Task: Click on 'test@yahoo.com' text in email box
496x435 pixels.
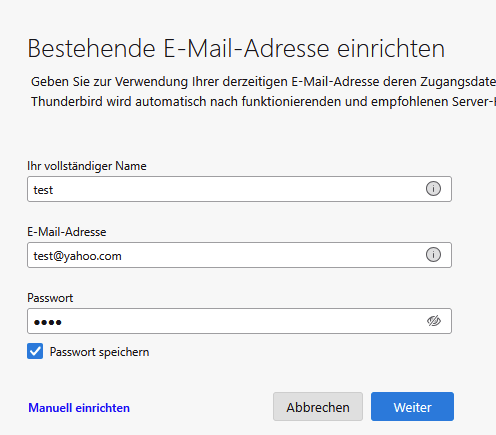Action: click(x=77, y=256)
